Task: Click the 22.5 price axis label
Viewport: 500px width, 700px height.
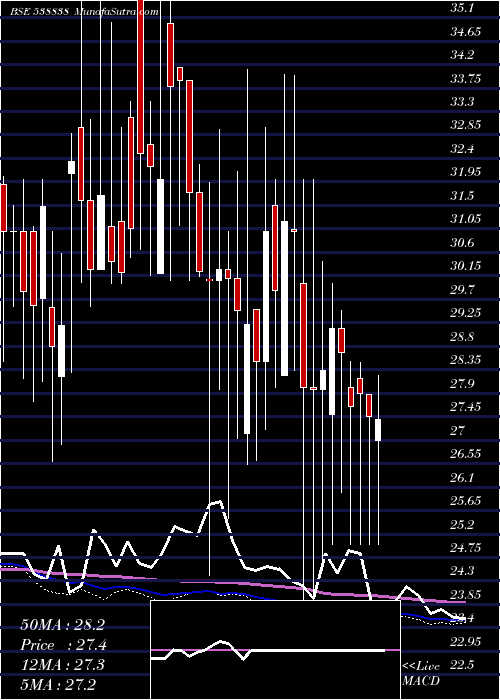Action: coord(463,665)
